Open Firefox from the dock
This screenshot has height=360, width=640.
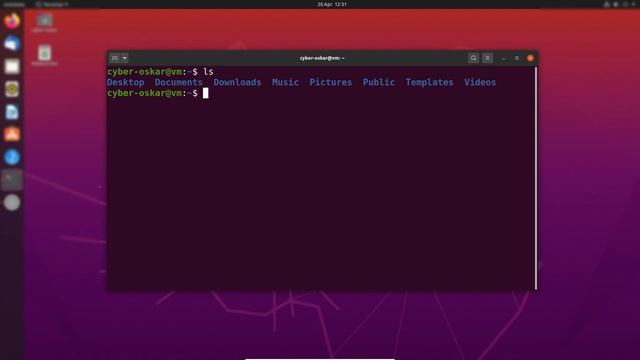click(12, 20)
